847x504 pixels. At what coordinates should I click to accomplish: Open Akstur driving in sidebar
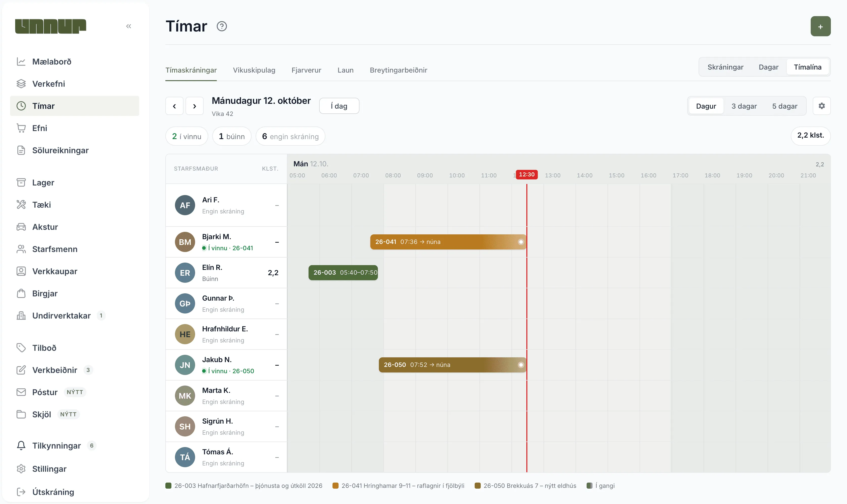(x=74, y=227)
